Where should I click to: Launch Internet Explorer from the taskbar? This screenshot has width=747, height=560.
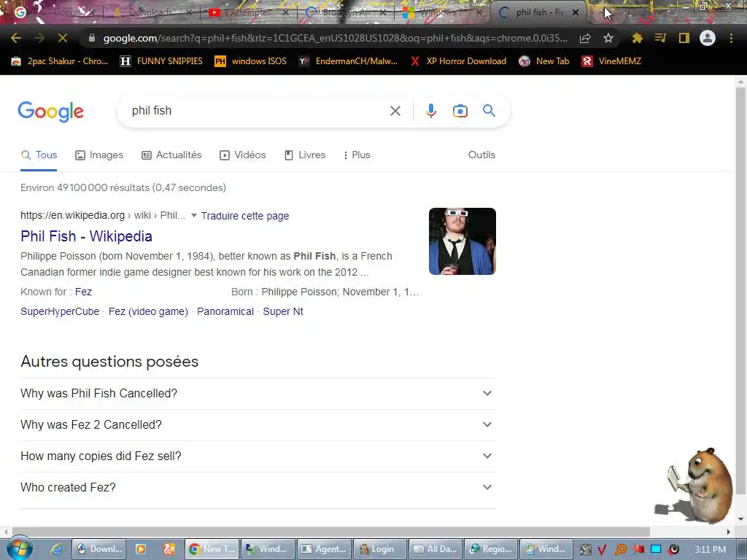(x=55, y=549)
